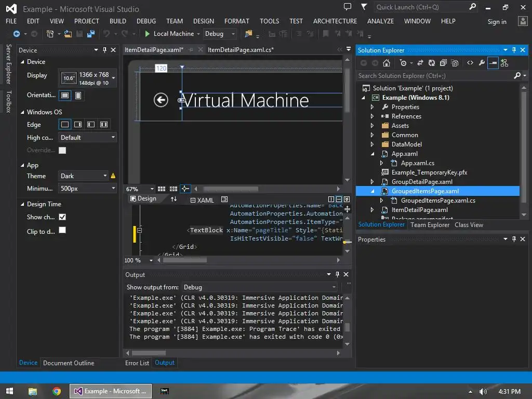Click the Sign in link
Screen dimensions: 532x399
(x=497, y=22)
